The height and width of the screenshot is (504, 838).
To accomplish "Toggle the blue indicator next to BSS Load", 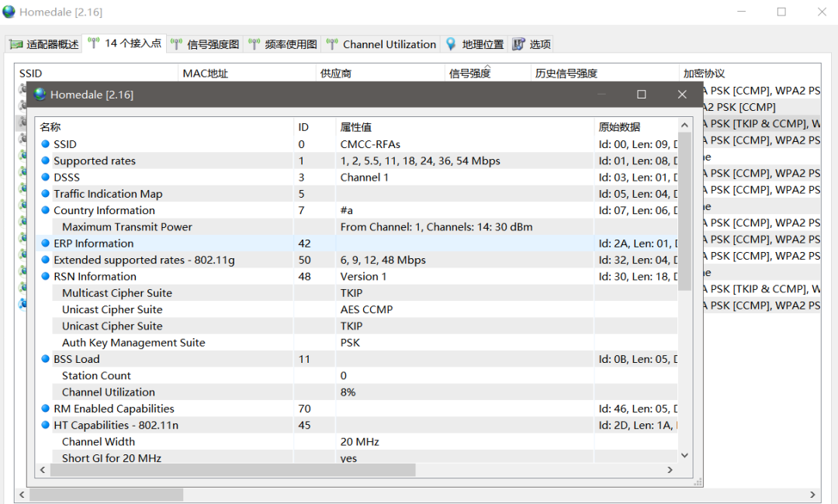I will (46, 358).
